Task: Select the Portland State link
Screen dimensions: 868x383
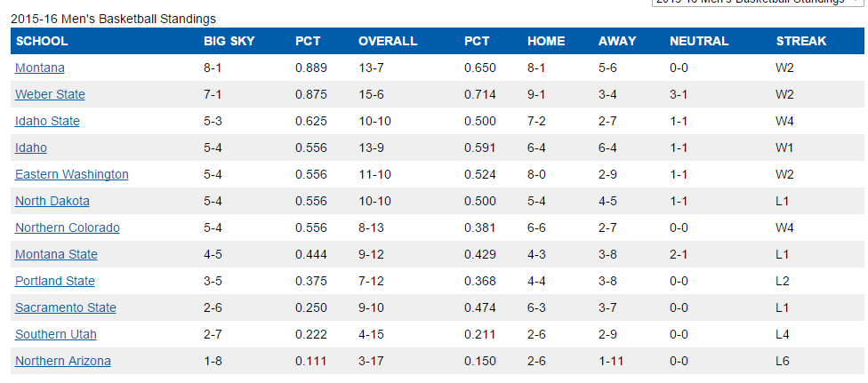Action: 55,281
